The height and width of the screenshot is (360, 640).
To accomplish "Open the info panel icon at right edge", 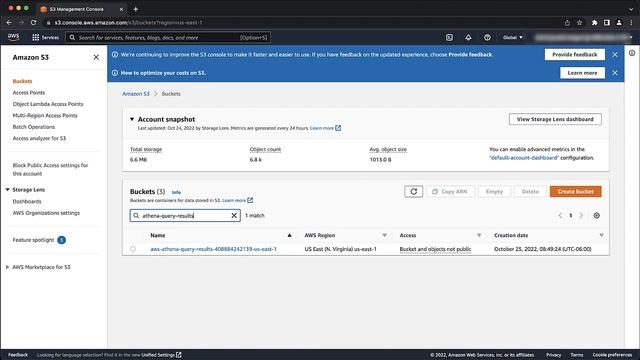I will click(632, 53).
